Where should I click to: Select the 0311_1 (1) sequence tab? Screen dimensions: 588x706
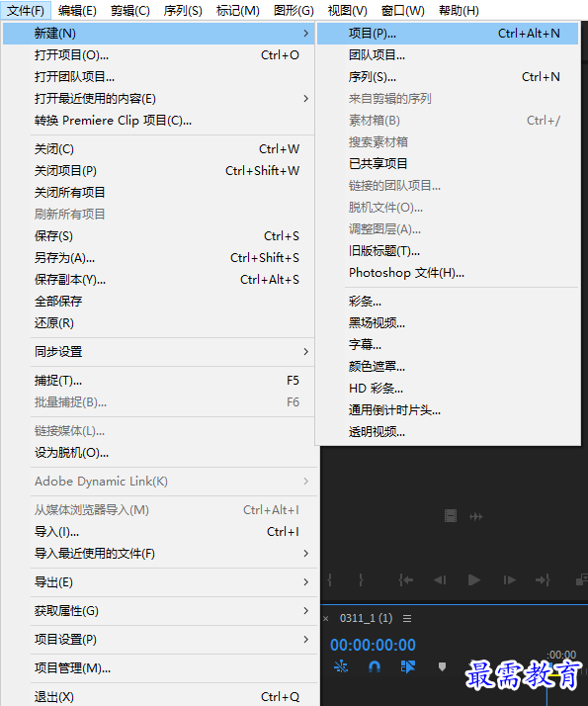366,618
